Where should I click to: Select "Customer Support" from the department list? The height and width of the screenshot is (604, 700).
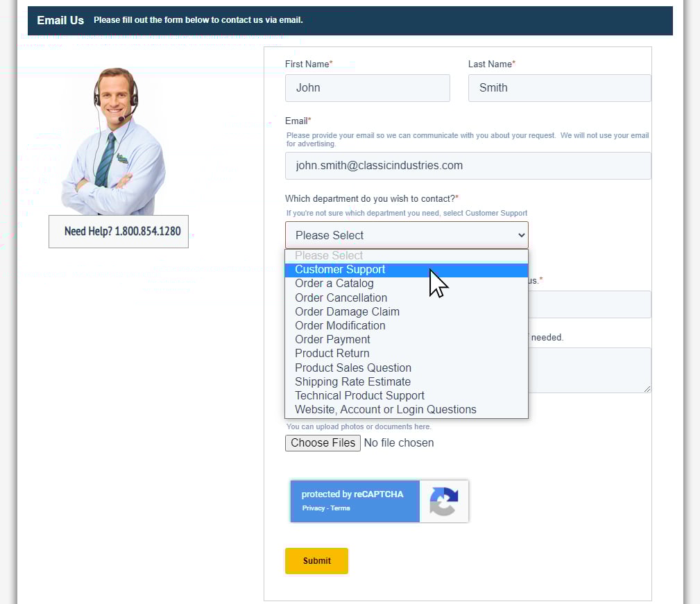point(339,269)
